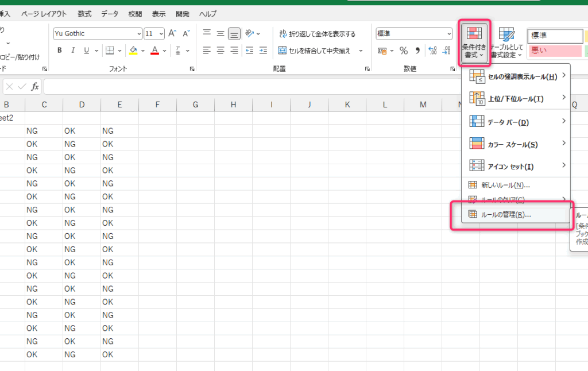The height and width of the screenshot is (371, 588).
Task: Open the データ ribbon tab
Action: click(x=110, y=13)
